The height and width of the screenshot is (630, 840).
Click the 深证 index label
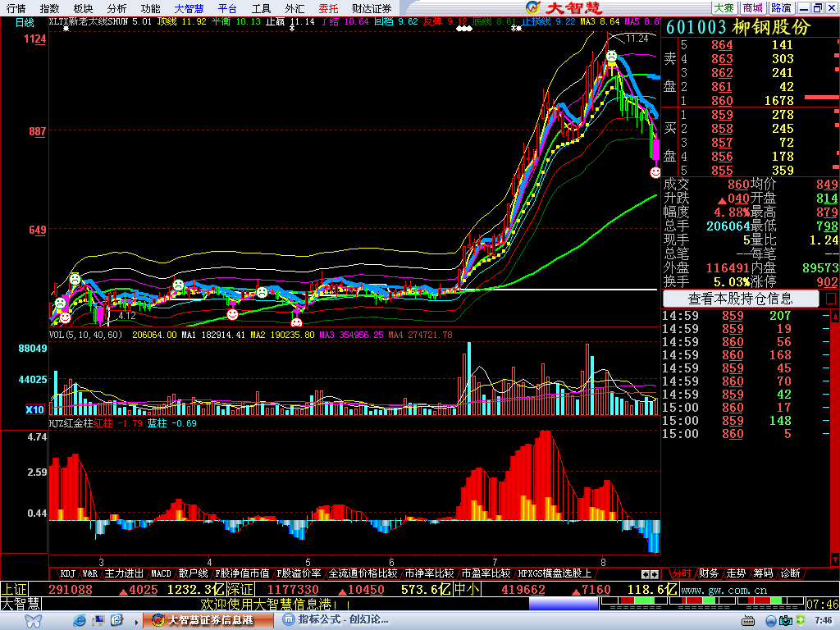click(240, 590)
